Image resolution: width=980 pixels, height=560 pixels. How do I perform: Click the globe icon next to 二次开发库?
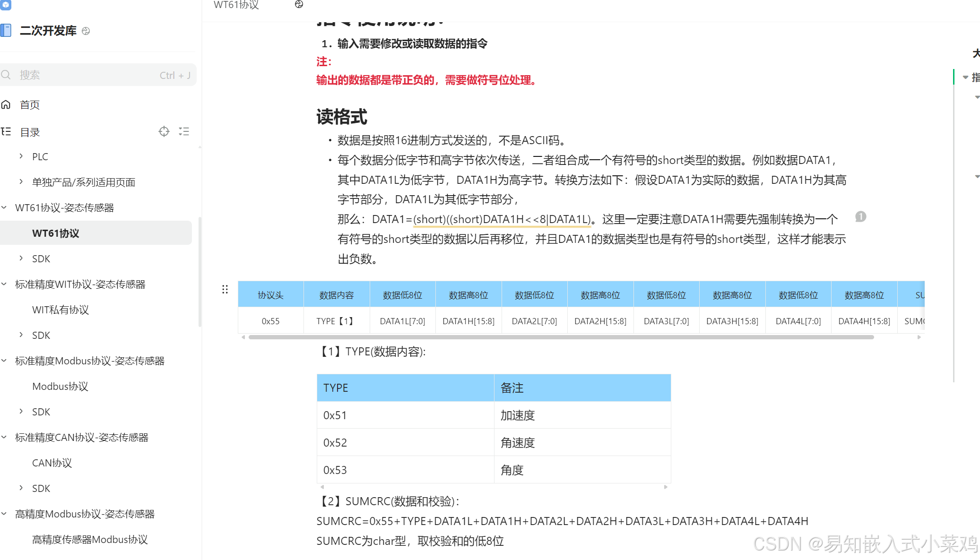(86, 31)
